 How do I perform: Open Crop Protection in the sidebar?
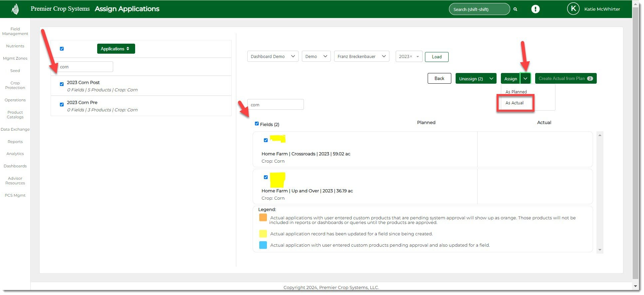[15, 85]
